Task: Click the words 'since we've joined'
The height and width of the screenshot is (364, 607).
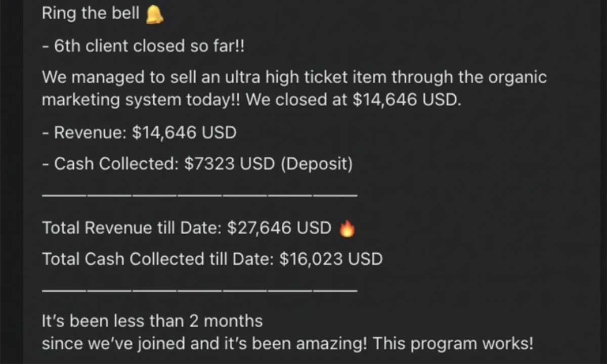Action: click(x=114, y=344)
